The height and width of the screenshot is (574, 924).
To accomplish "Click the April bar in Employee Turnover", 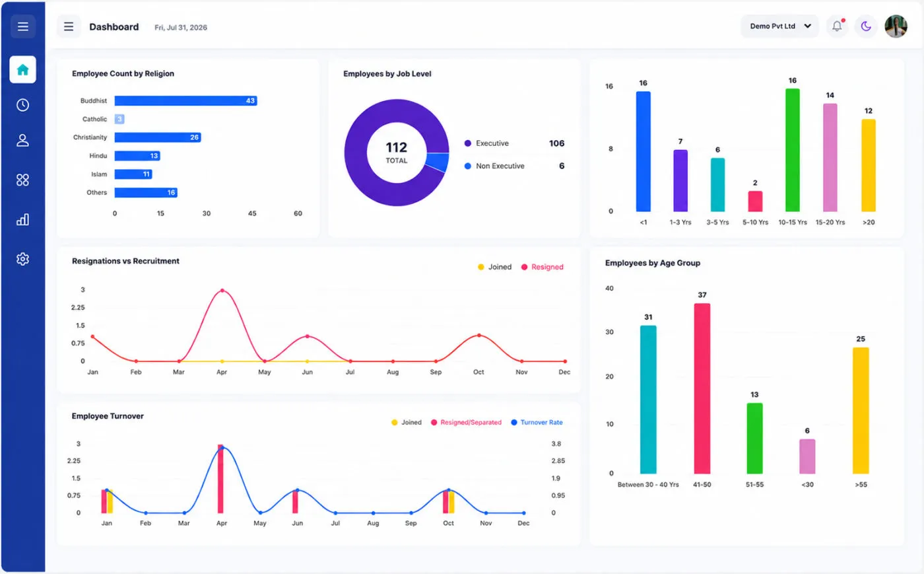I will click(x=220, y=479).
